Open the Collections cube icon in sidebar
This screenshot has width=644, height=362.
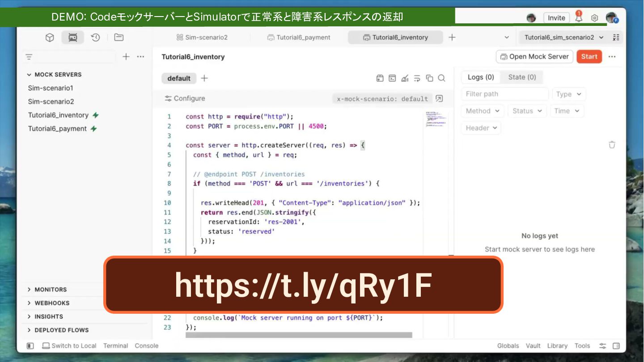tap(50, 38)
